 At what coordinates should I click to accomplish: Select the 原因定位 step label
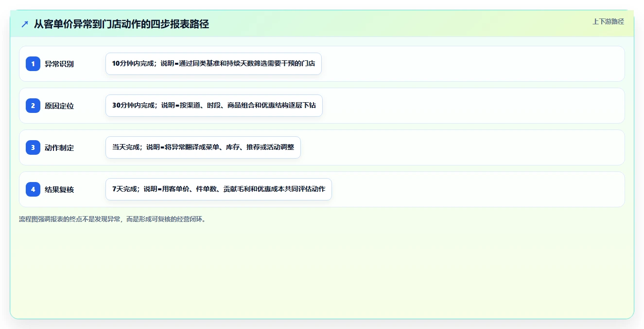(x=59, y=106)
